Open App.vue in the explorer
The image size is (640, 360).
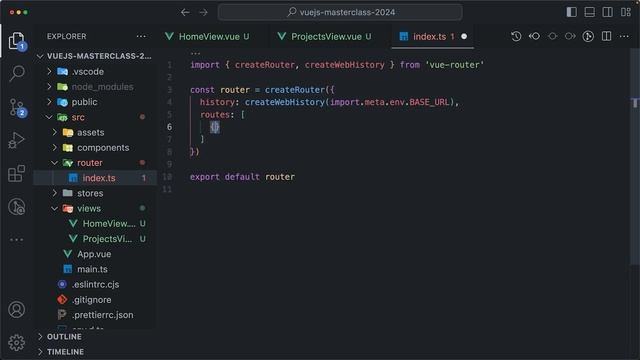95,254
